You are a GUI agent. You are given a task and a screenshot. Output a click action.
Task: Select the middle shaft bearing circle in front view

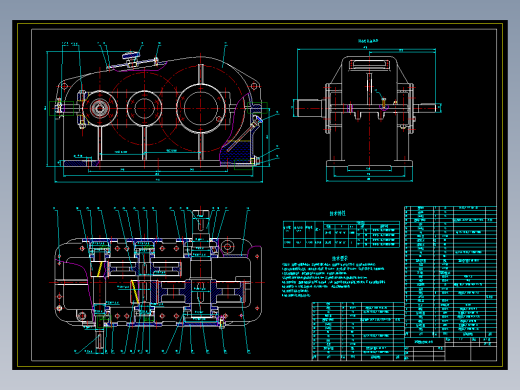144,108
